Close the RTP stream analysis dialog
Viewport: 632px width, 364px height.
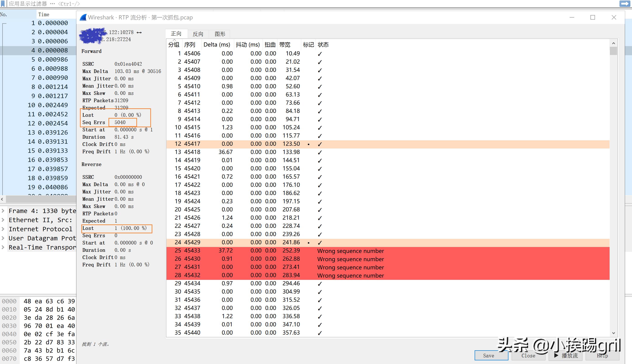click(614, 18)
